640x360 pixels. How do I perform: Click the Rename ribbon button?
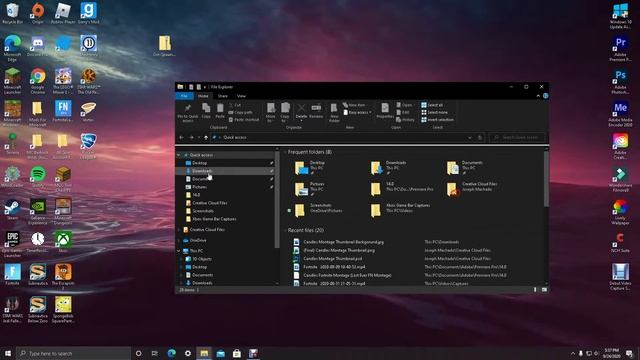[316, 111]
